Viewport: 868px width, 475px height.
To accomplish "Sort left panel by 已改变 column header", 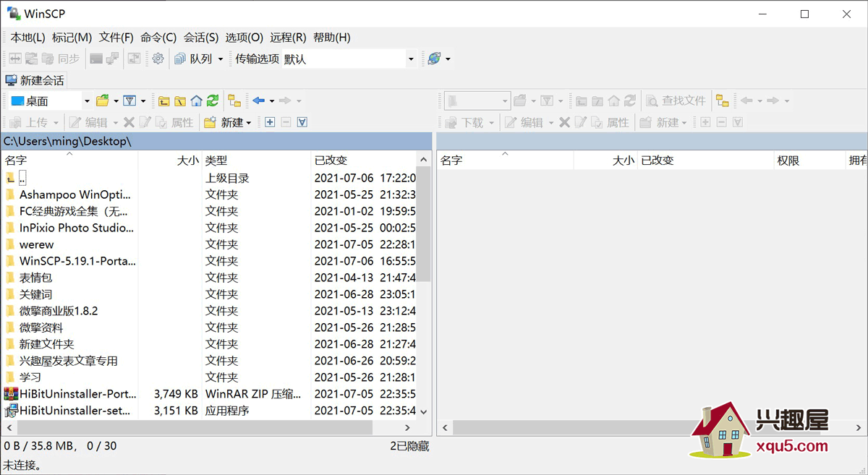I will click(x=364, y=161).
